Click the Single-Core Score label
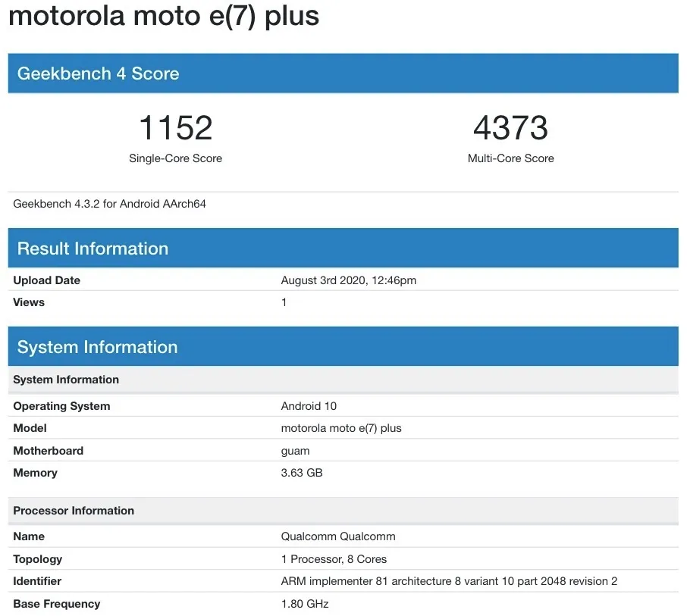687x616 pixels. [x=175, y=158]
